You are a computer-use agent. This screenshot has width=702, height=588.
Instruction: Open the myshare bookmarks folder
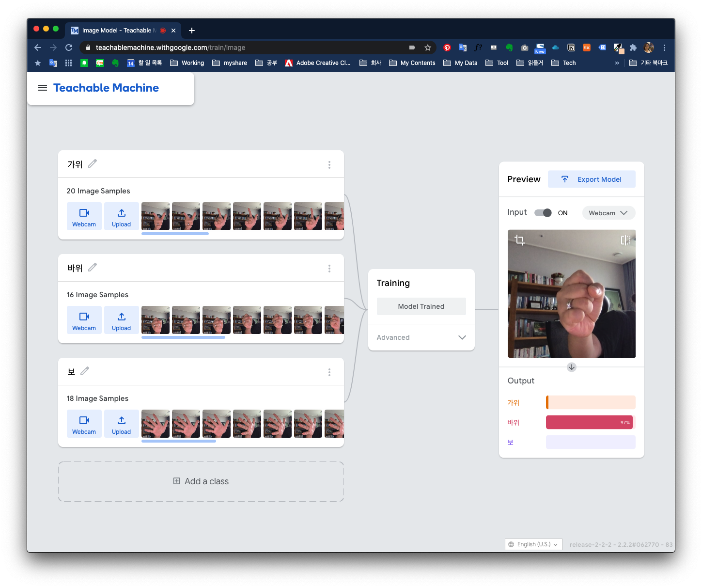pyautogui.click(x=230, y=63)
